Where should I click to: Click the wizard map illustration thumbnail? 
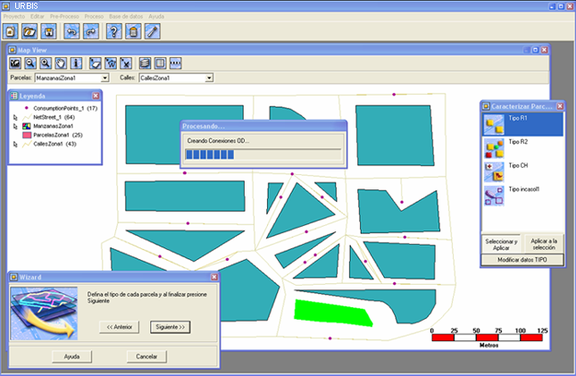point(44,314)
